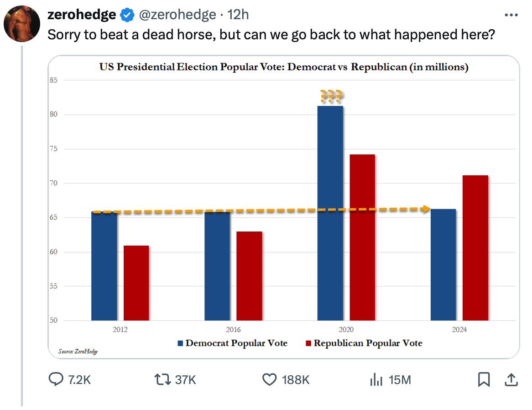Click the share upload icon
Screen dimensions: 532x410
tap(511, 379)
